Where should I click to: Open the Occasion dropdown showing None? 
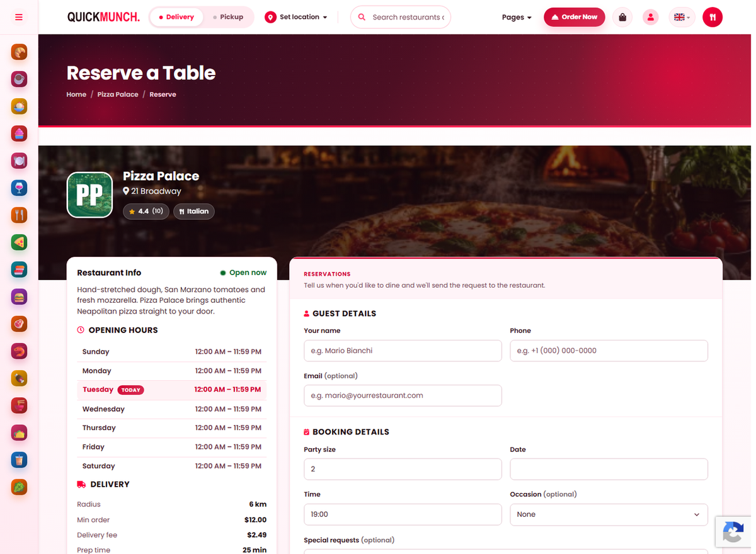pyautogui.click(x=609, y=514)
